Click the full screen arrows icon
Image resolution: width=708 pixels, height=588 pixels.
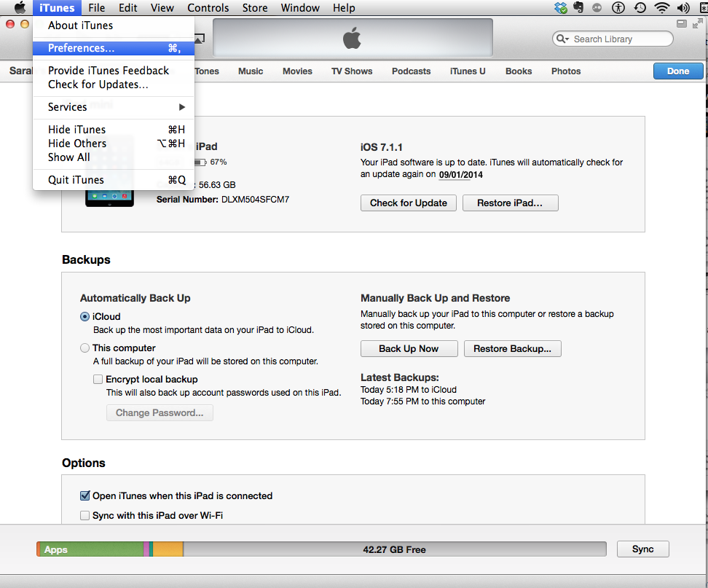click(696, 24)
